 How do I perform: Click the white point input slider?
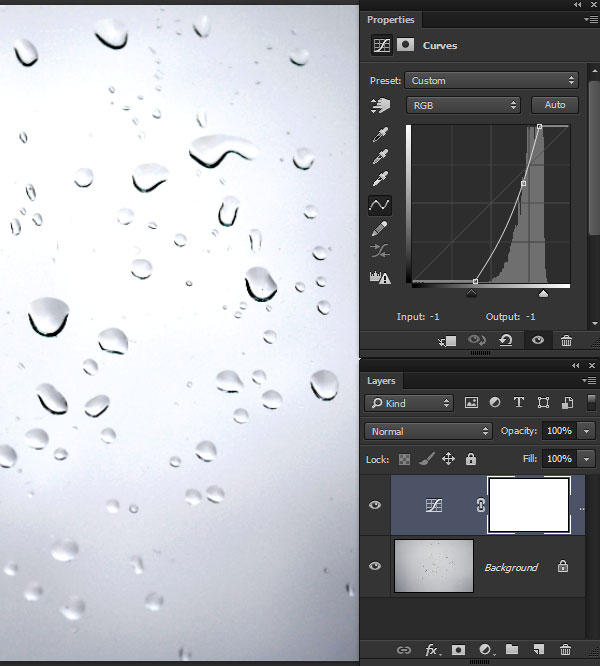point(543,293)
